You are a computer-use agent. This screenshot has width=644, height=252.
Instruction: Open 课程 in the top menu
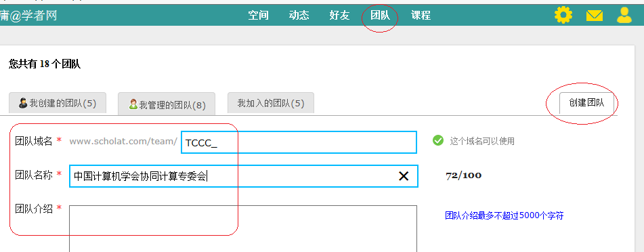coord(421,15)
